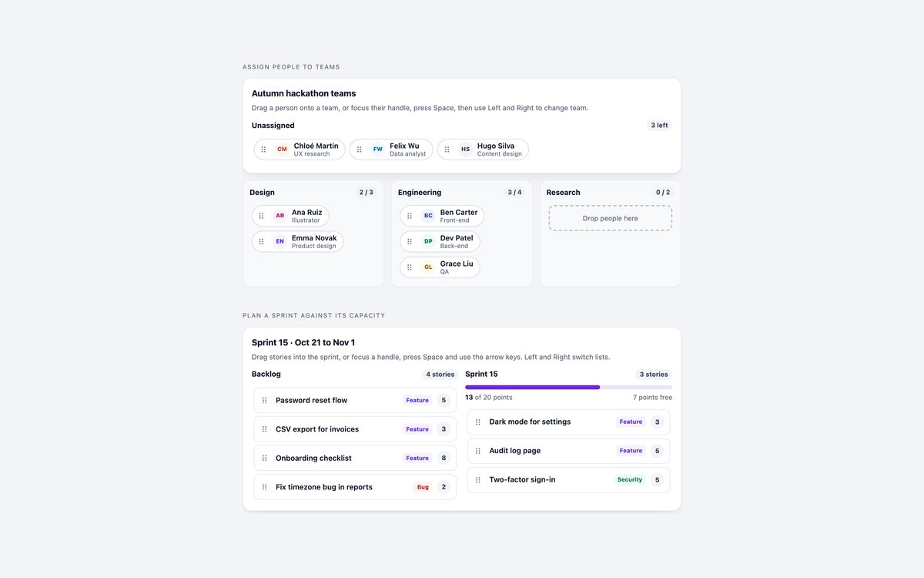Click the BC avatar of Ben Carter
The image size is (924, 578).
click(428, 216)
